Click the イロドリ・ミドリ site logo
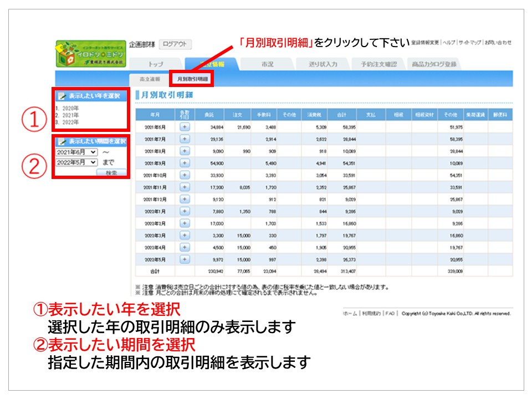 click(x=91, y=54)
